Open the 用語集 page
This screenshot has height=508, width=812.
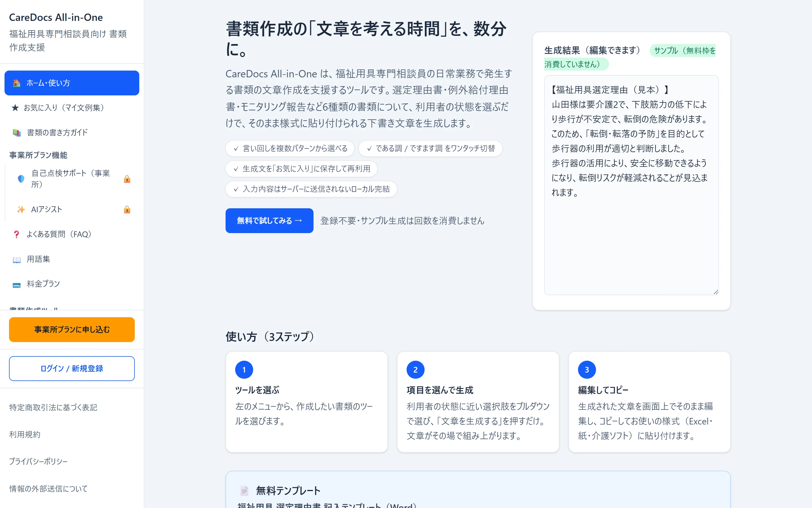point(72,259)
